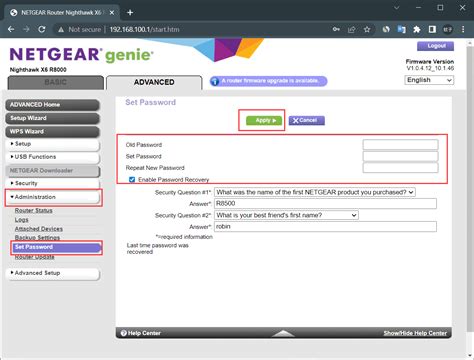Image resolution: width=474 pixels, height=360 pixels.
Task: Go back with the browser back arrow
Action: (x=11, y=29)
